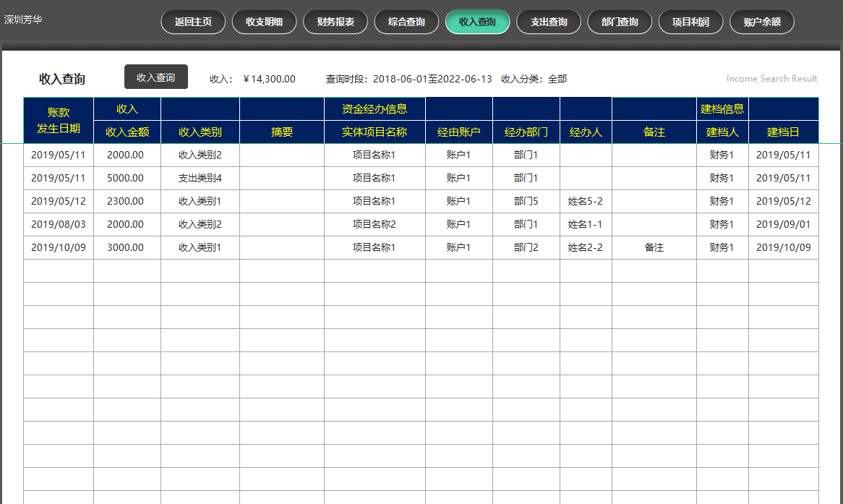The height and width of the screenshot is (504, 843).
Task: Click the 建档日 column header
Action: pyautogui.click(x=783, y=132)
